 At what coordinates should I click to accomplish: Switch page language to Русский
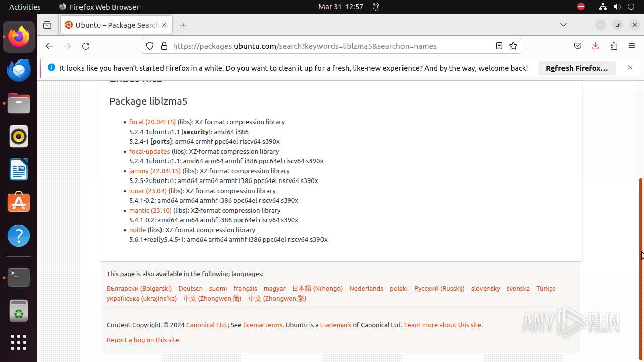(439, 288)
